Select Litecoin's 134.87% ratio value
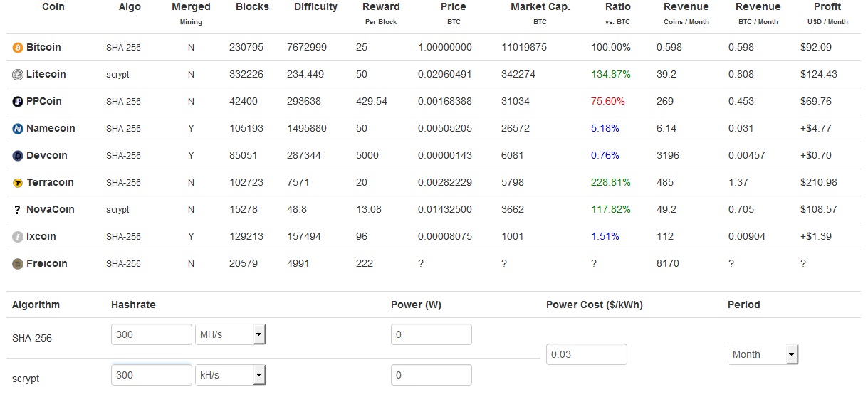This screenshot has width=868, height=397. click(x=611, y=74)
